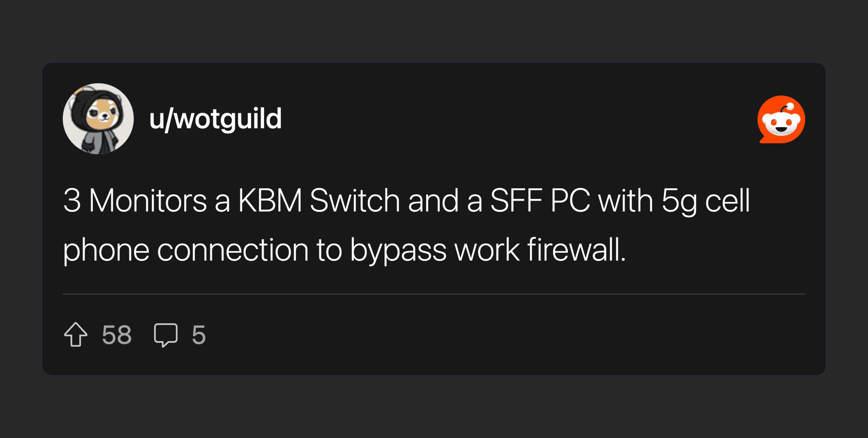868x438 pixels.
Task: Open the comments speech bubble icon
Action: click(166, 334)
